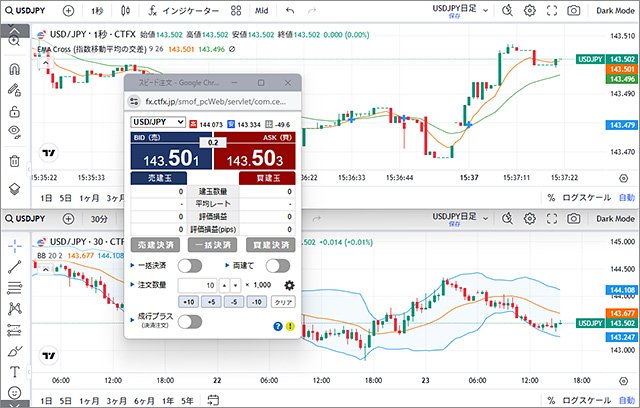Image resolution: width=640 pixels, height=408 pixels.
Task: Open chart settings gear in top chart
Action: pyautogui.click(x=529, y=11)
